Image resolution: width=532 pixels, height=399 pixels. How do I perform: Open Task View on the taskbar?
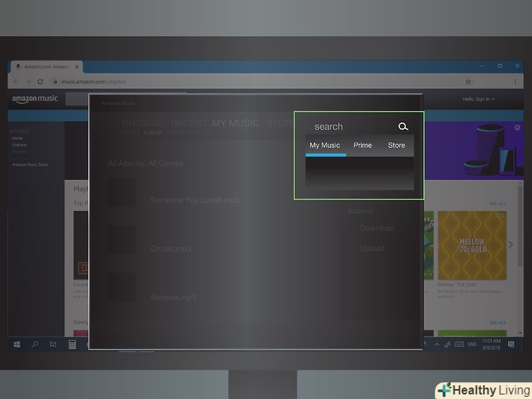tap(53, 344)
